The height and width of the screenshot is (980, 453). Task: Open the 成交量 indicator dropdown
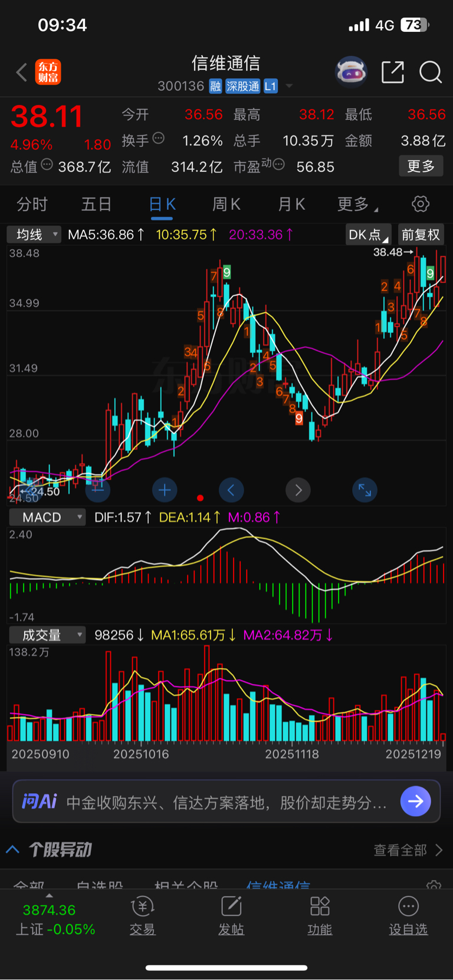[47, 635]
